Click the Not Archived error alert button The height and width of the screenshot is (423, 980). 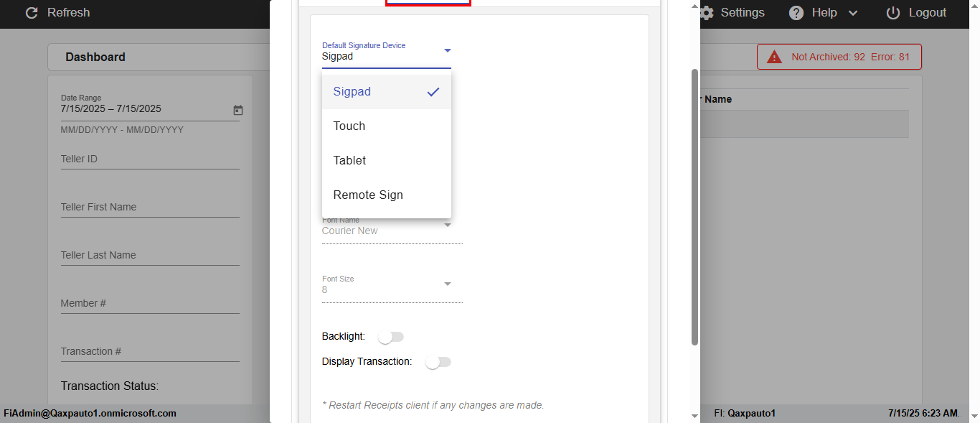pos(839,57)
